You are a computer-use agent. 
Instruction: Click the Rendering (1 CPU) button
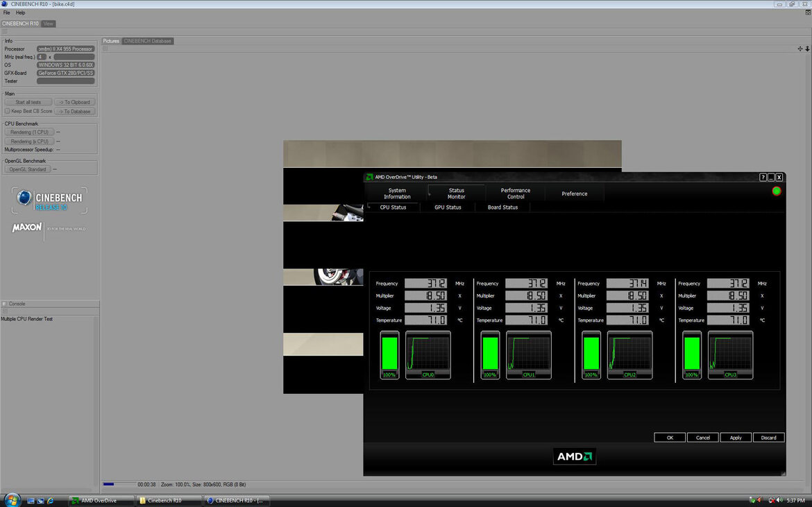(29, 132)
